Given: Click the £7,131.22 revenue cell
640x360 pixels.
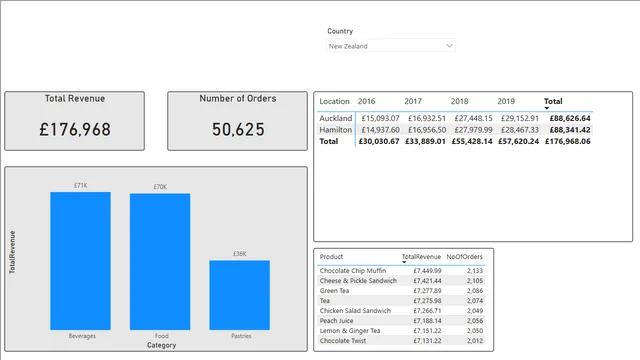Looking at the screenshot, I should pos(427,341).
